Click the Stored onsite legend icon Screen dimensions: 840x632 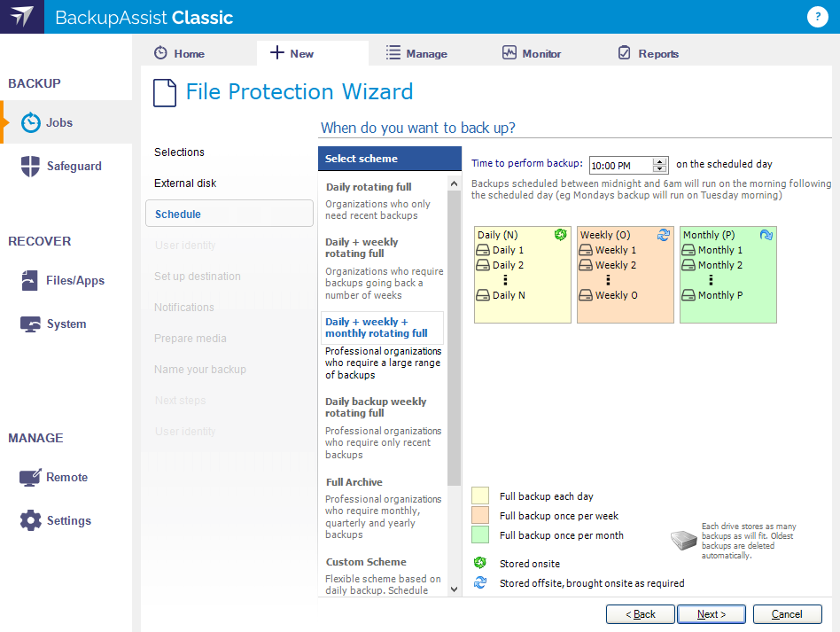[480, 562]
